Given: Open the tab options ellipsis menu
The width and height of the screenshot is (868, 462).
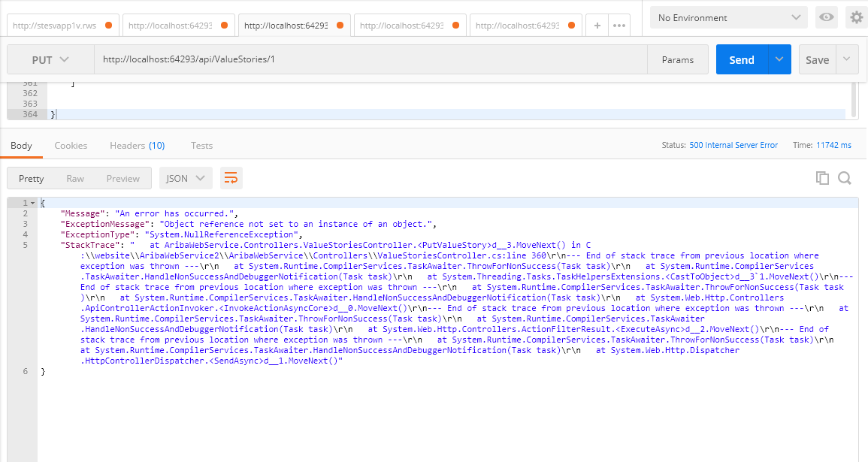Looking at the screenshot, I should 619,26.
